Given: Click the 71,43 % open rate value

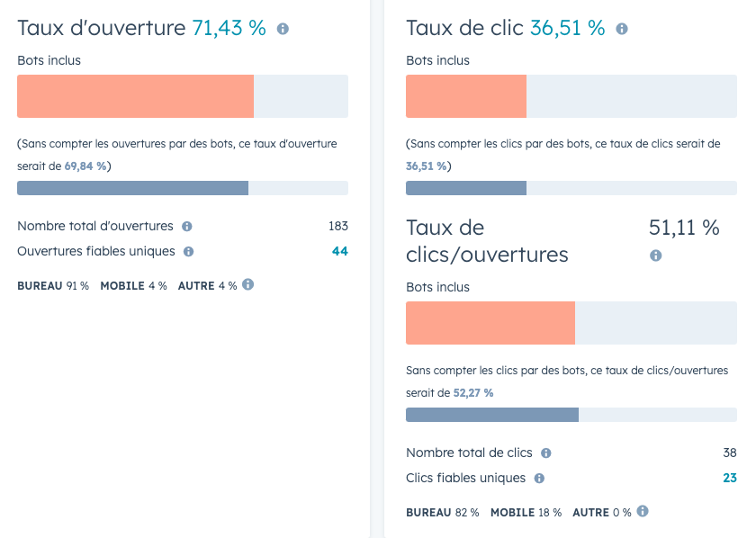Looking at the screenshot, I should (229, 28).
